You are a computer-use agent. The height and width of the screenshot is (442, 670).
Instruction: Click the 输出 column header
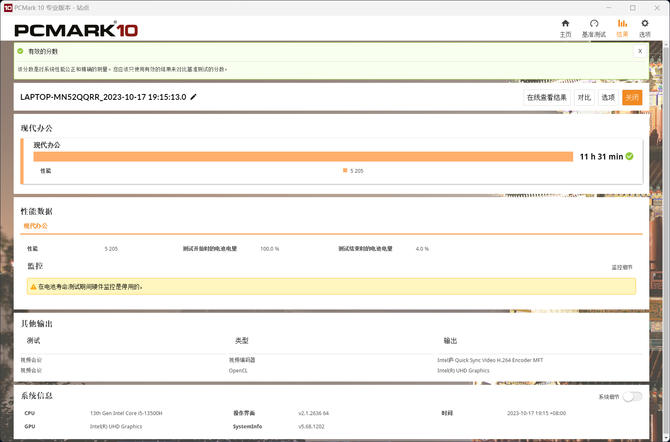(x=450, y=341)
